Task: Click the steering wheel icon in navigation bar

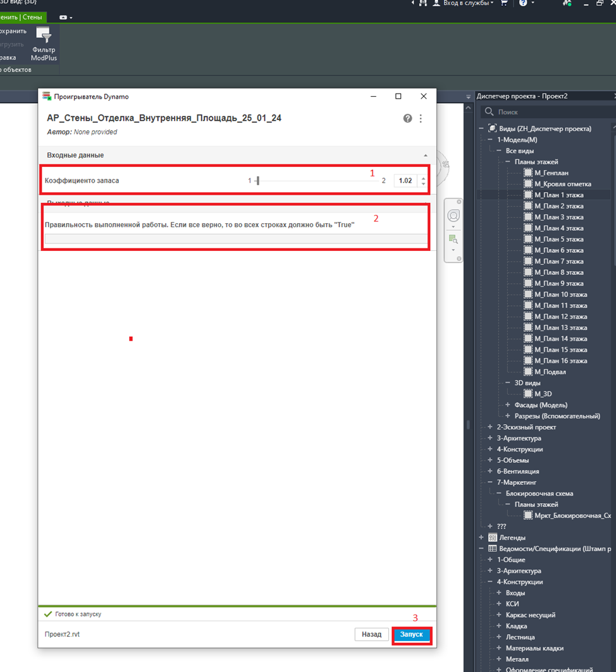Action: pos(453,216)
